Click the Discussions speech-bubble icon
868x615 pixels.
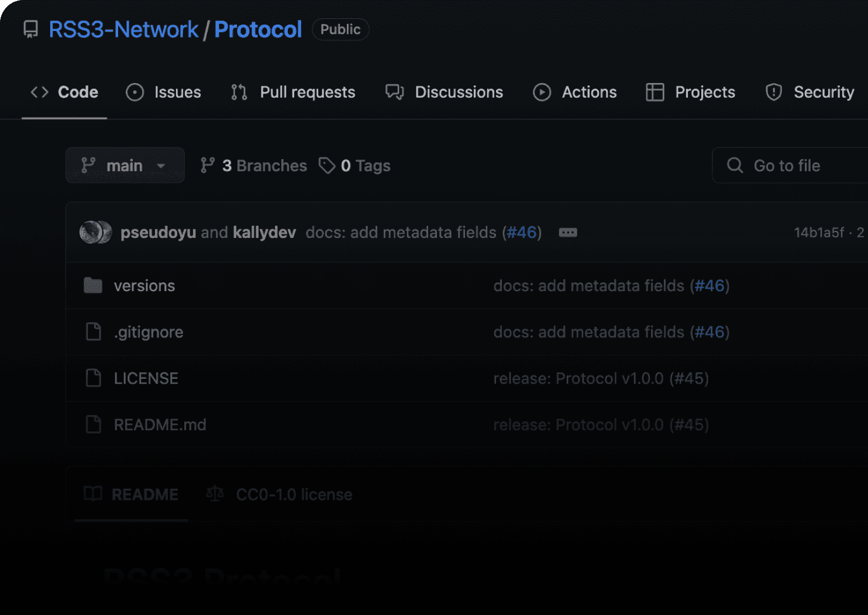(395, 92)
